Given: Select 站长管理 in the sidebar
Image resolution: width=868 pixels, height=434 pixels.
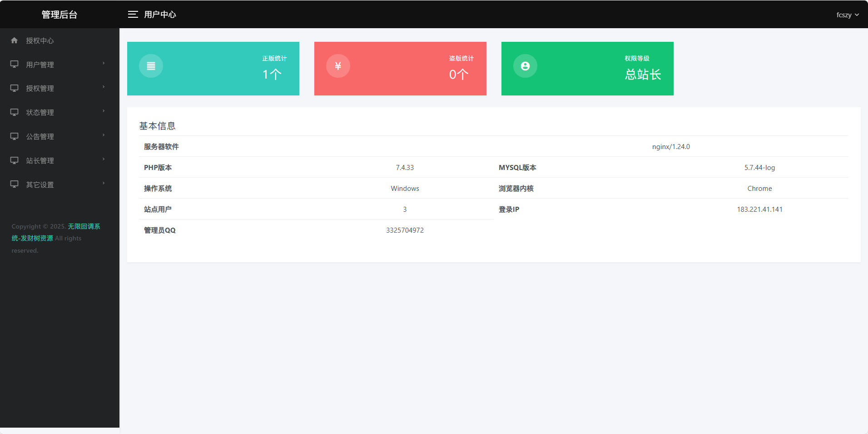Looking at the screenshot, I should pos(60,160).
